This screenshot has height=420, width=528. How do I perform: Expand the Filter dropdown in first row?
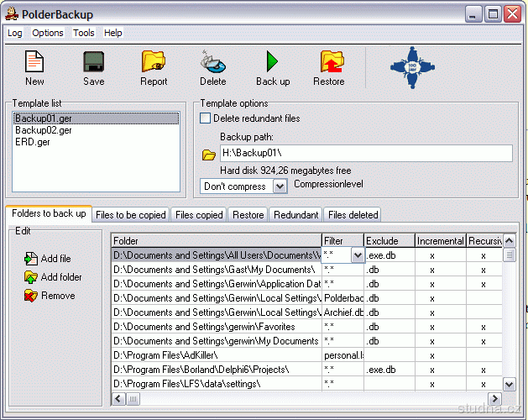357,255
